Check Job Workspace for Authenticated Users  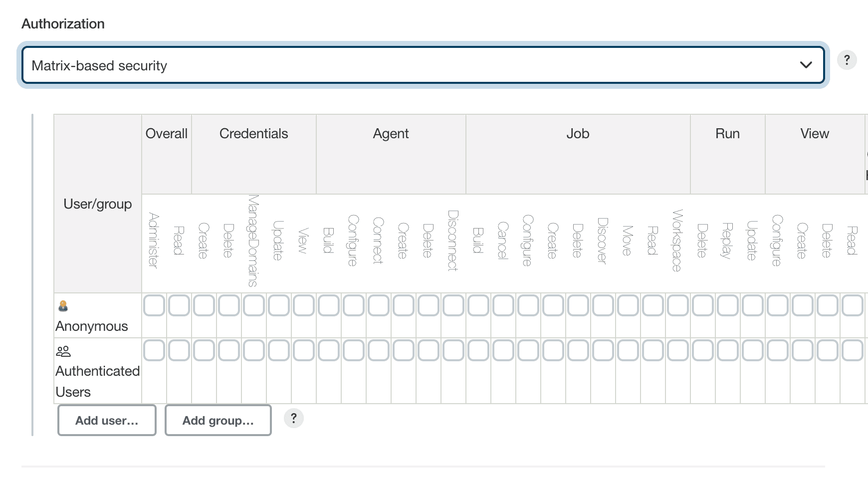coord(677,351)
